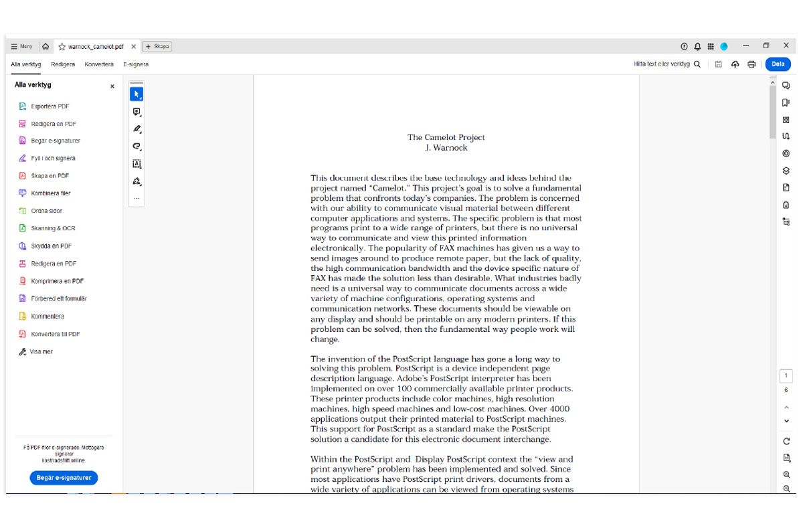Click the concentric circles icon in right rail
Viewport: 803px width, 532px height.
[786, 153]
